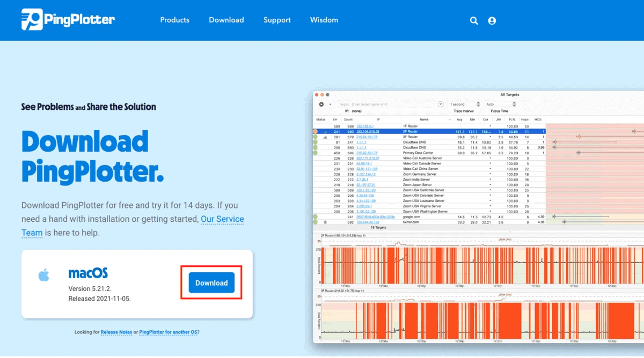Click the red status circle for 2F Router

316,131
